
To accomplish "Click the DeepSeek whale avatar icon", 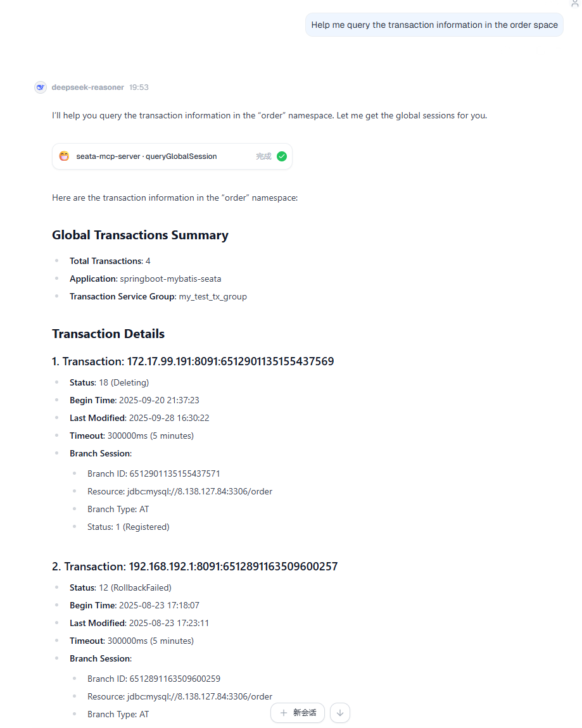I will coord(41,87).
